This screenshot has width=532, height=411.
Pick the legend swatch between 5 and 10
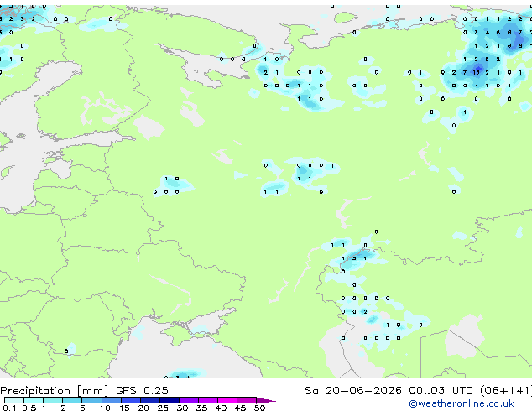(91, 400)
